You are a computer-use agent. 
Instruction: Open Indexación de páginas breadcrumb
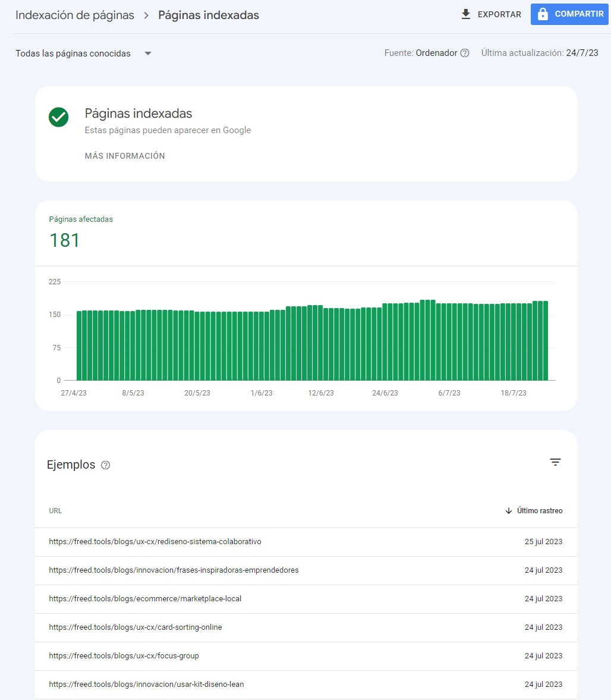[x=75, y=15]
